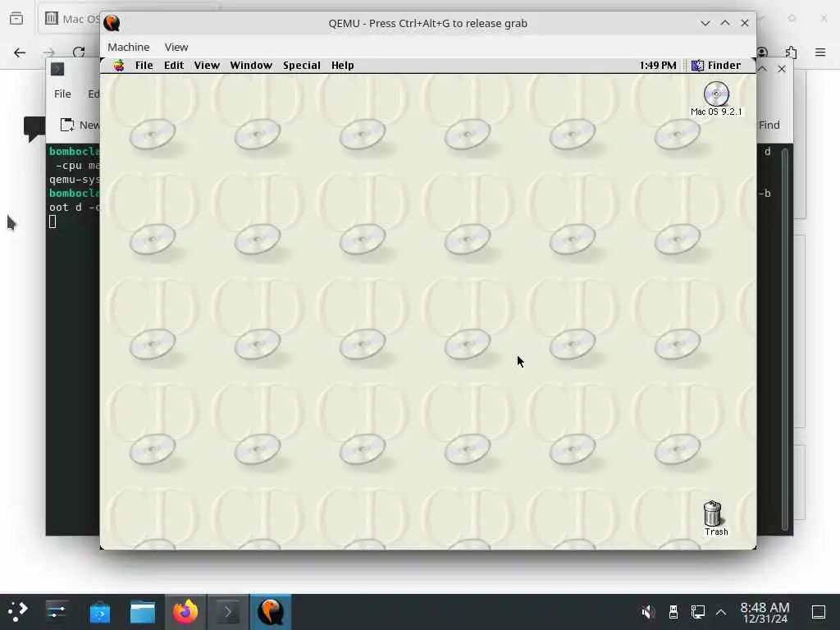Click the Find button in terminal window
The image size is (840, 630).
pos(769,125)
